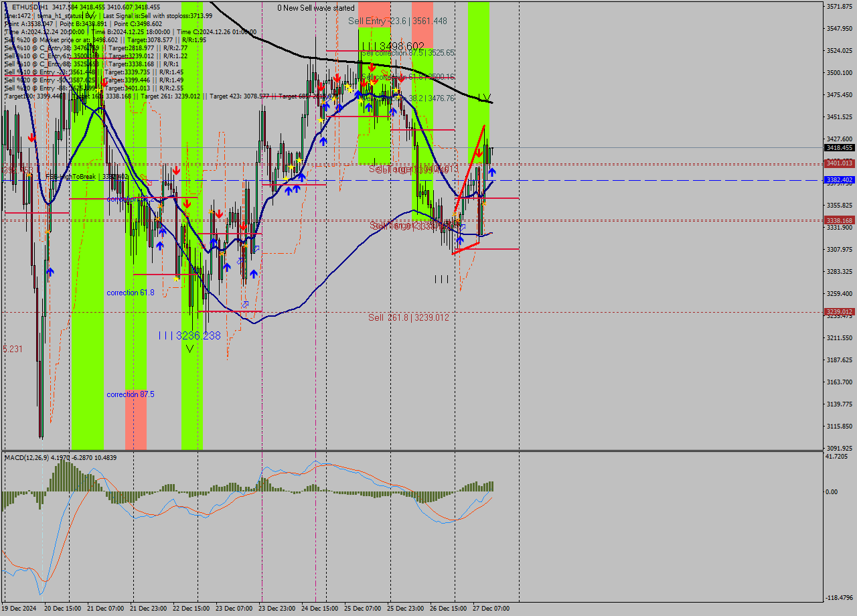857x616 pixels.
Task: Click the 3547.950 price scale value
Action: pyautogui.click(x=840, y=29)
